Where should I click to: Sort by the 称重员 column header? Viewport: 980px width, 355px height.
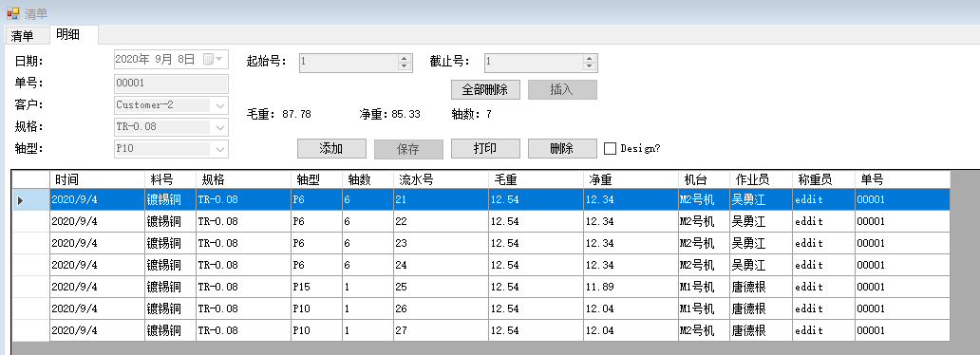(x=823, y=179)
